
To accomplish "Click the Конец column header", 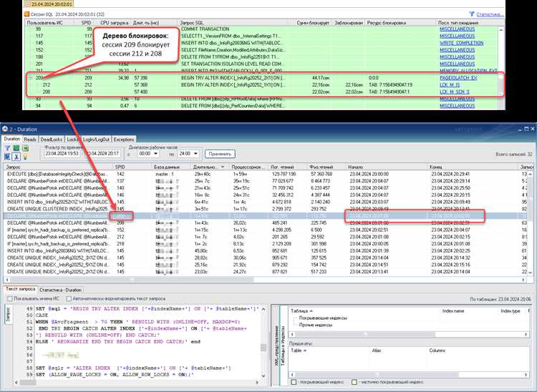I will click(473, 167).
